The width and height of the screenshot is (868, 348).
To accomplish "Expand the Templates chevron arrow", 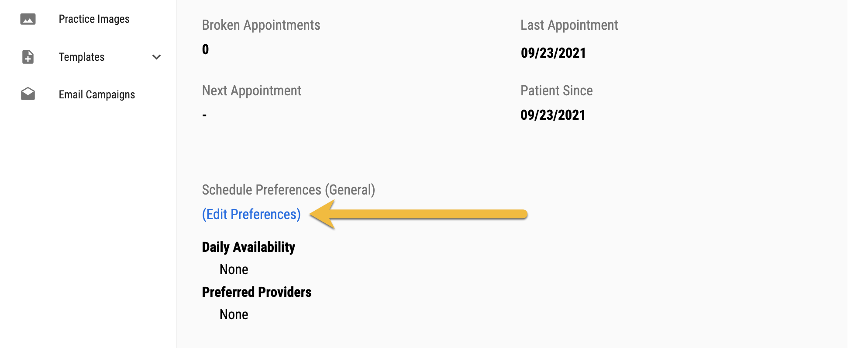I will [156, 57].
